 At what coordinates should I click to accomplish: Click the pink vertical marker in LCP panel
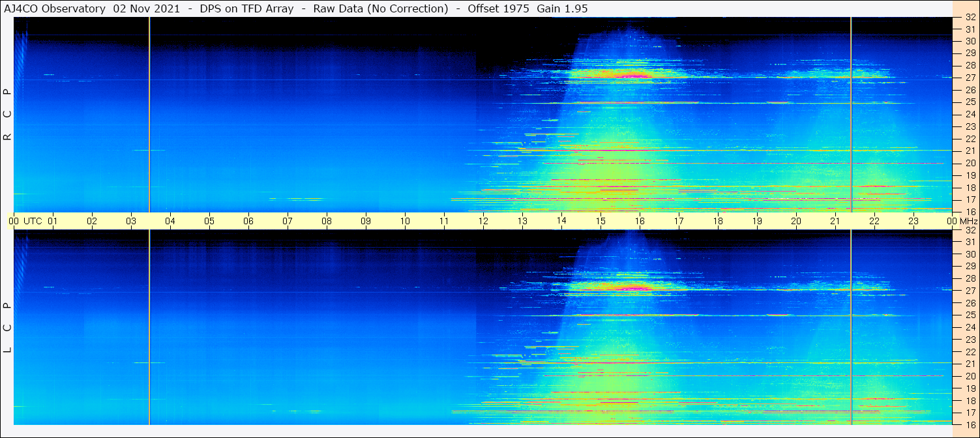point(149,327)
